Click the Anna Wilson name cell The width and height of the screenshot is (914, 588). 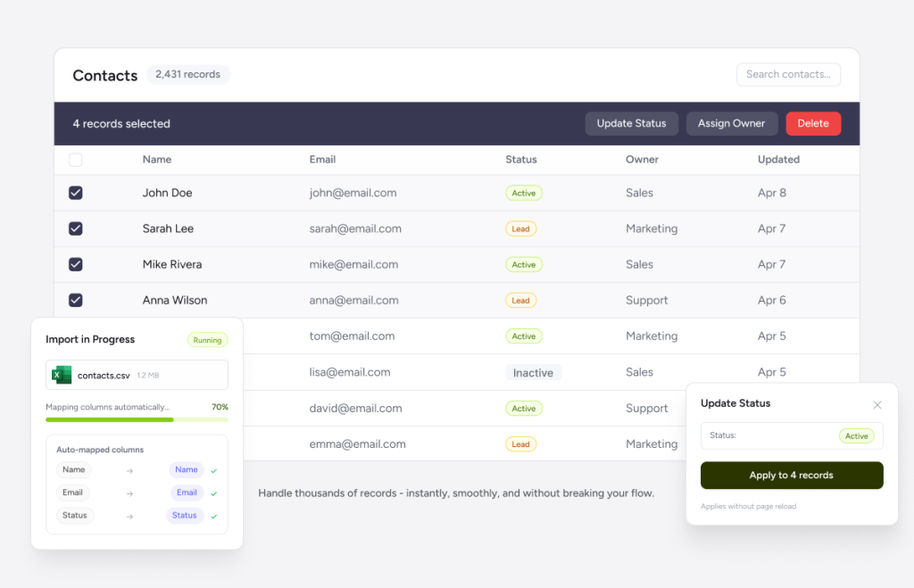click(x=175, y=300)
